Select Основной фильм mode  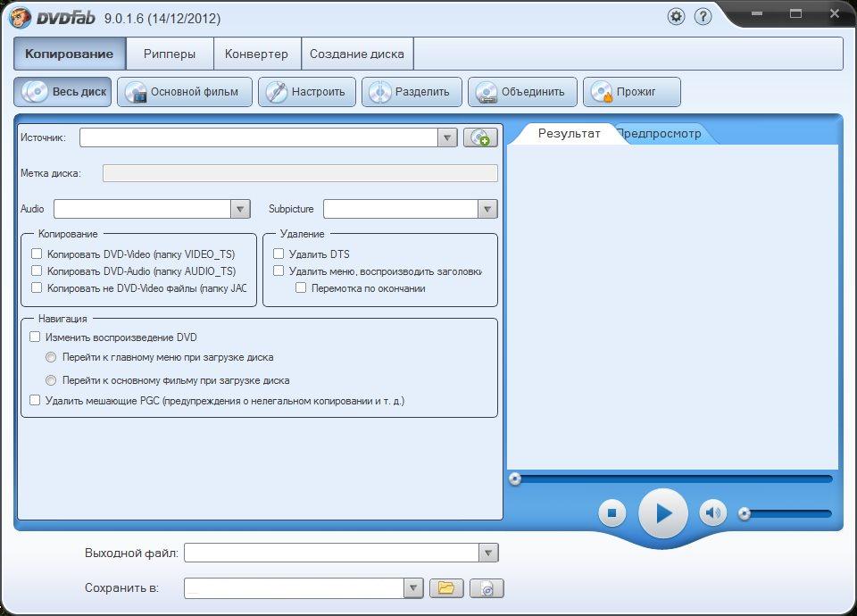(185, 92)
